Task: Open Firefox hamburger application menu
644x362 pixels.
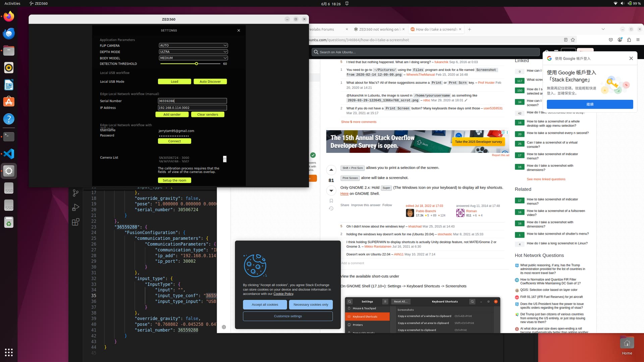Action: coord(638,40)
